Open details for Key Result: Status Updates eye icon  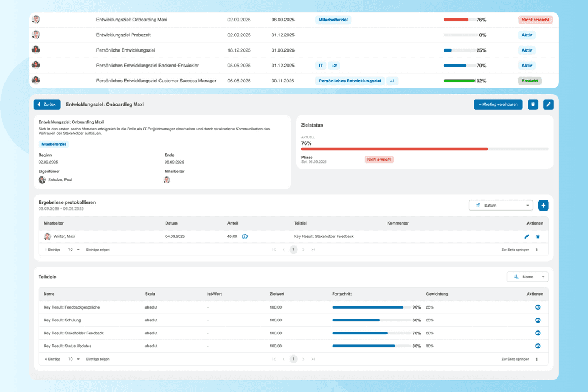538,346
